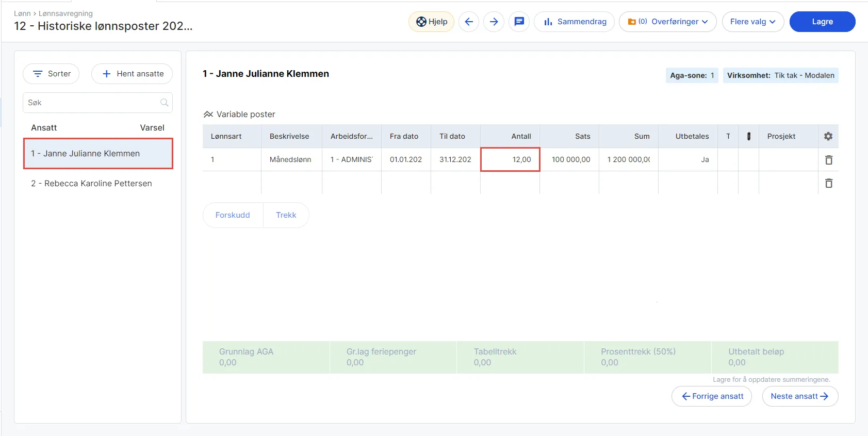Expand the Overføringer dropdown
Image resolution: width=868 pixels, height=436 pixels.
coord(667,22)
